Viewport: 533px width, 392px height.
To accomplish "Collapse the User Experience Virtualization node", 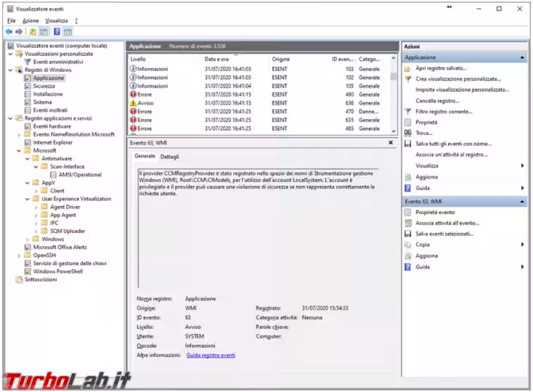I will (x=28, y=199).
